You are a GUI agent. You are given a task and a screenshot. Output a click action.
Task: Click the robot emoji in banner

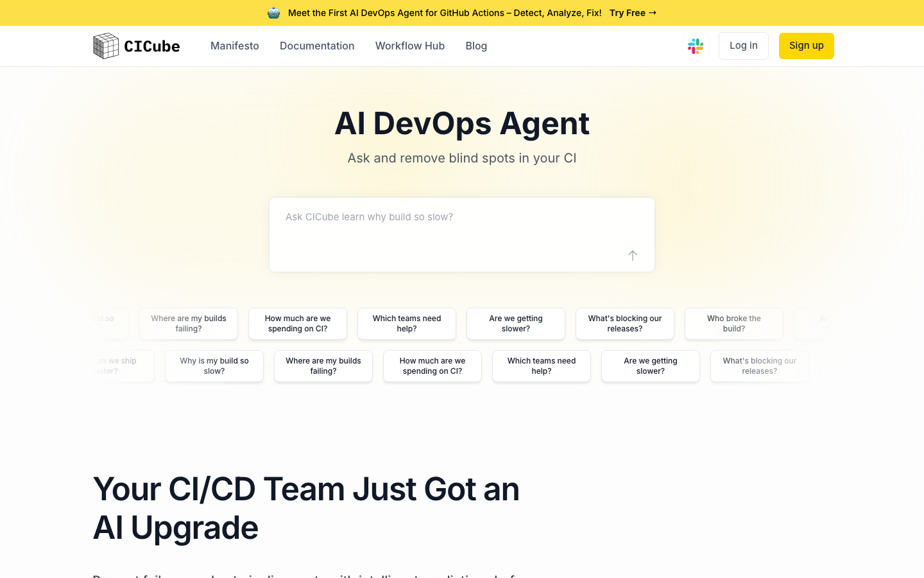tap(274, 13)
